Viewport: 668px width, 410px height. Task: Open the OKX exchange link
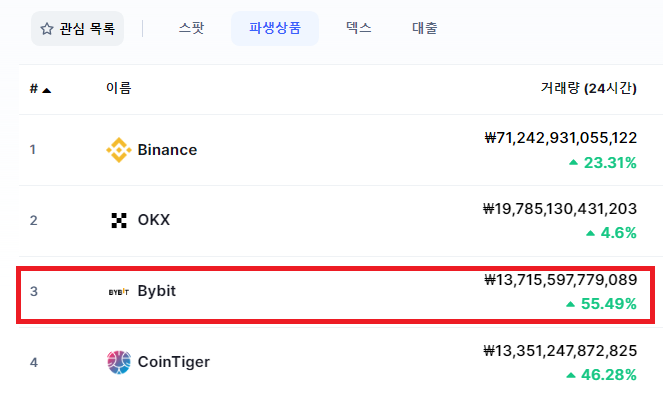(x=154, y=220)
